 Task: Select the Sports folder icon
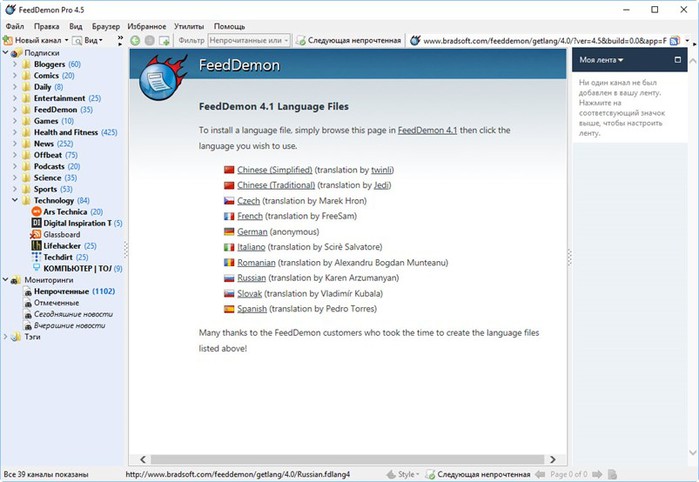(x=26, y=189)
